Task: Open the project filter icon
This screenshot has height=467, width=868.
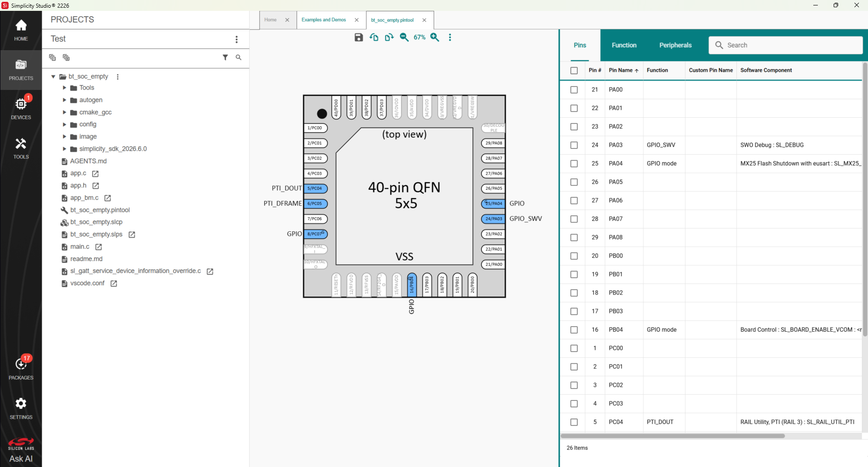Action: pyautogui.click(x=225, y=57)
